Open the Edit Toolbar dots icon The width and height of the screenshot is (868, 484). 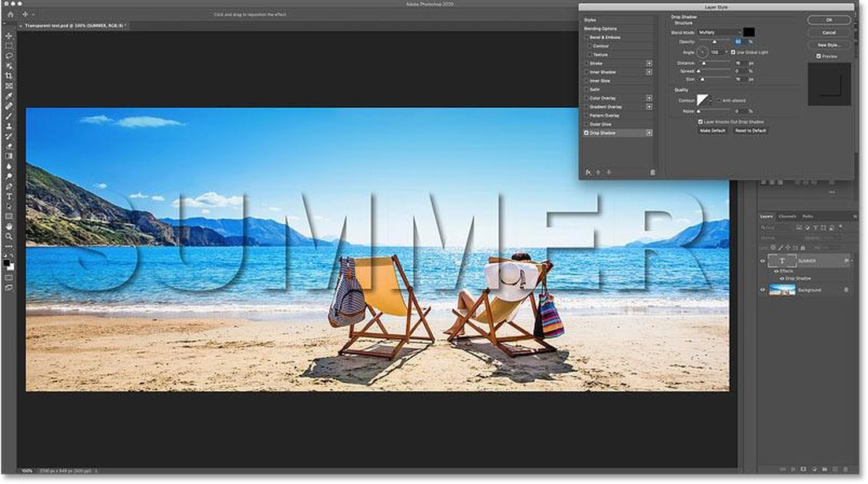tap(9, 246)
